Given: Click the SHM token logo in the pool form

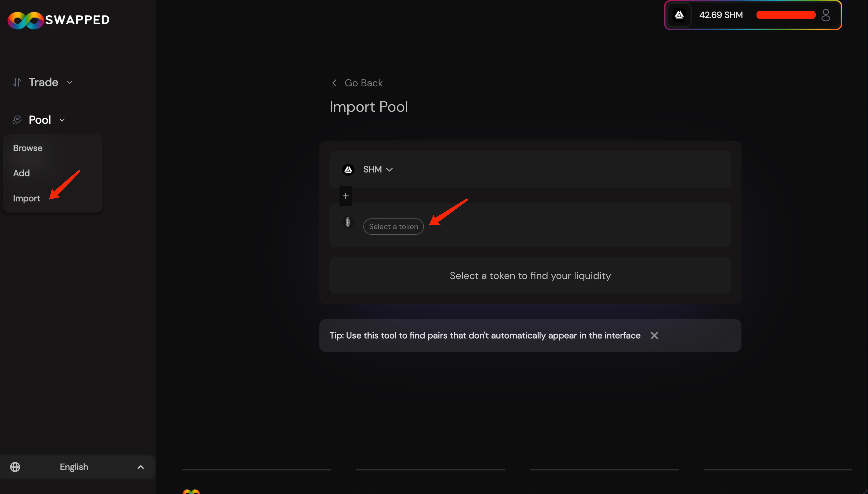Looking at the screenshot, I should tap(348, 169).
